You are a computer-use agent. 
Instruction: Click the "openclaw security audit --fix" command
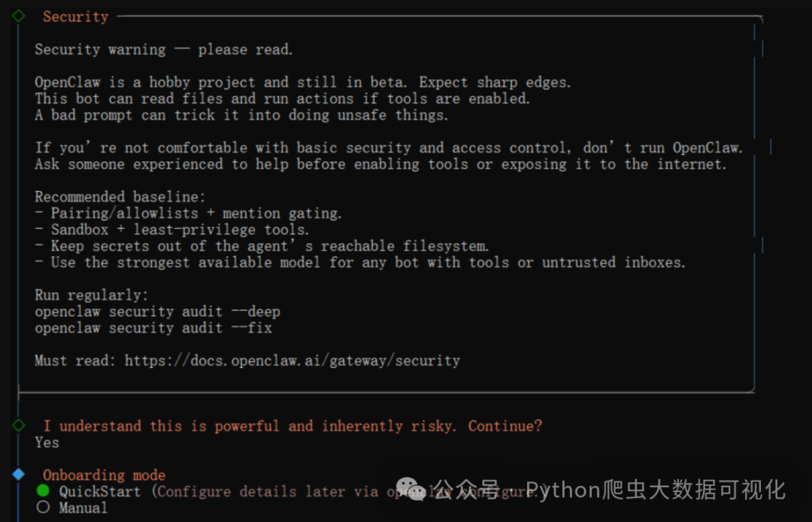pos(153,328)
